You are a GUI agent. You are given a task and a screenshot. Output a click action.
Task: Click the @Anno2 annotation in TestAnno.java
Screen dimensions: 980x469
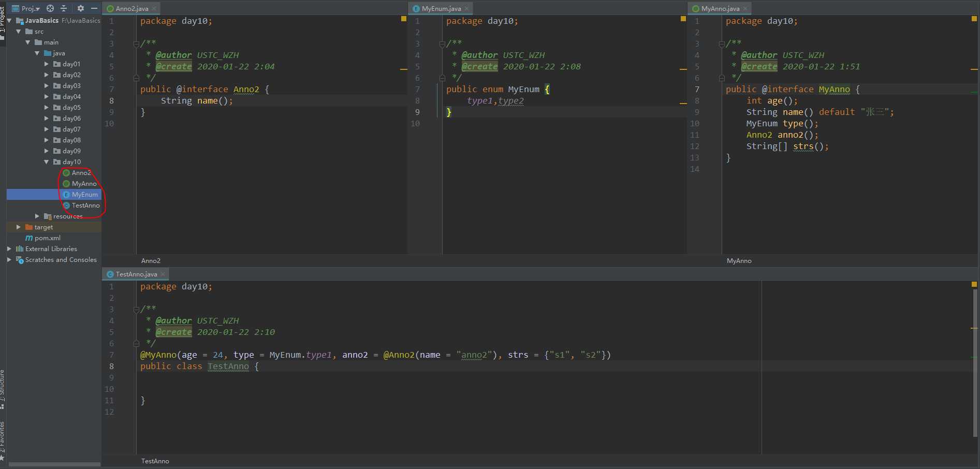(x=399, y=355)
